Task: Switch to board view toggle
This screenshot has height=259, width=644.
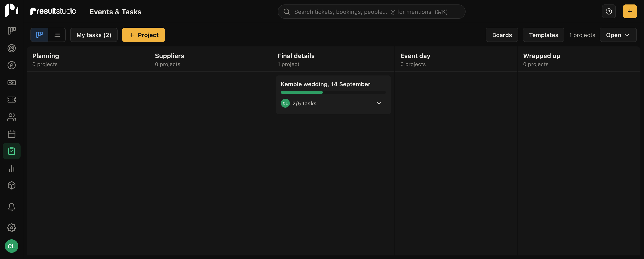Action: (x=39, y=35)
